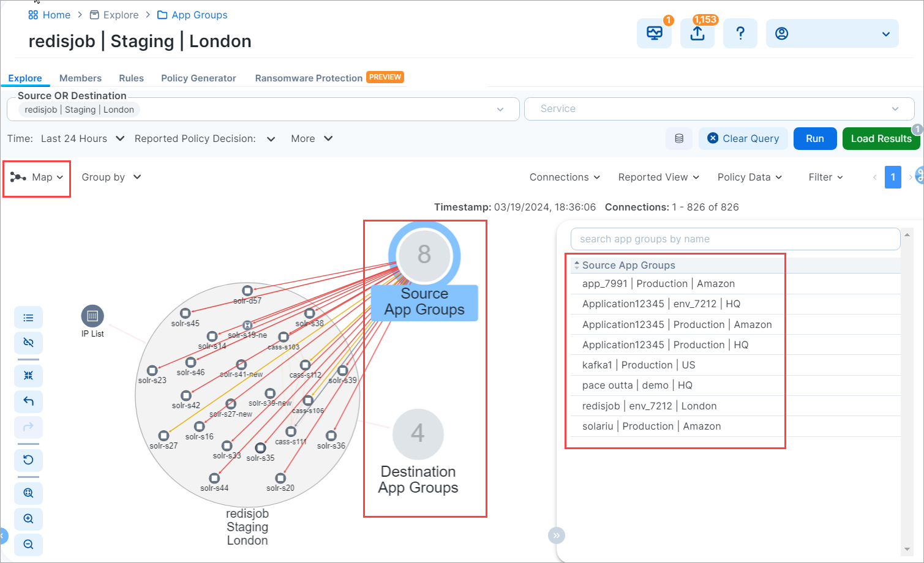Open the Map view dropdown
The image size is (924, 563).
click(x=37, y=177)
